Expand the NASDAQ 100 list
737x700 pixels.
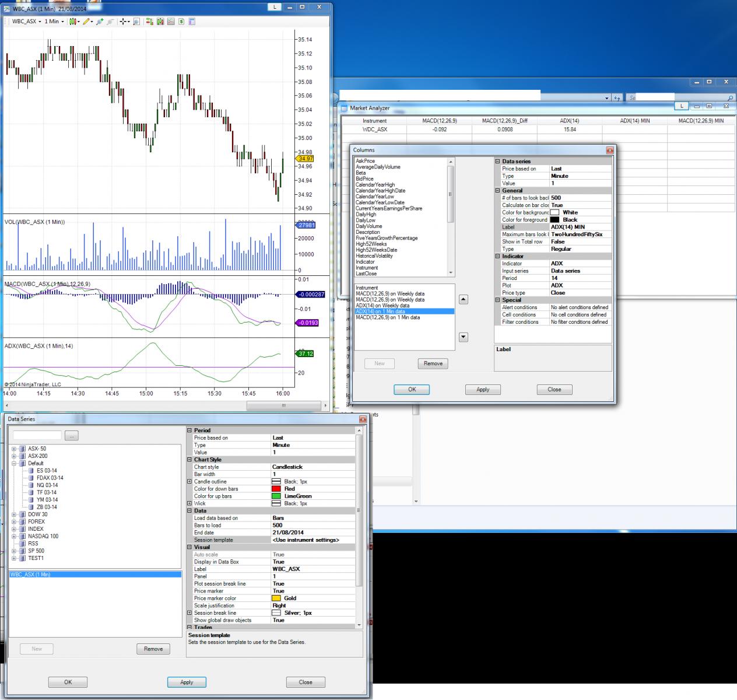pyautogui.click(x=14, y=537)
